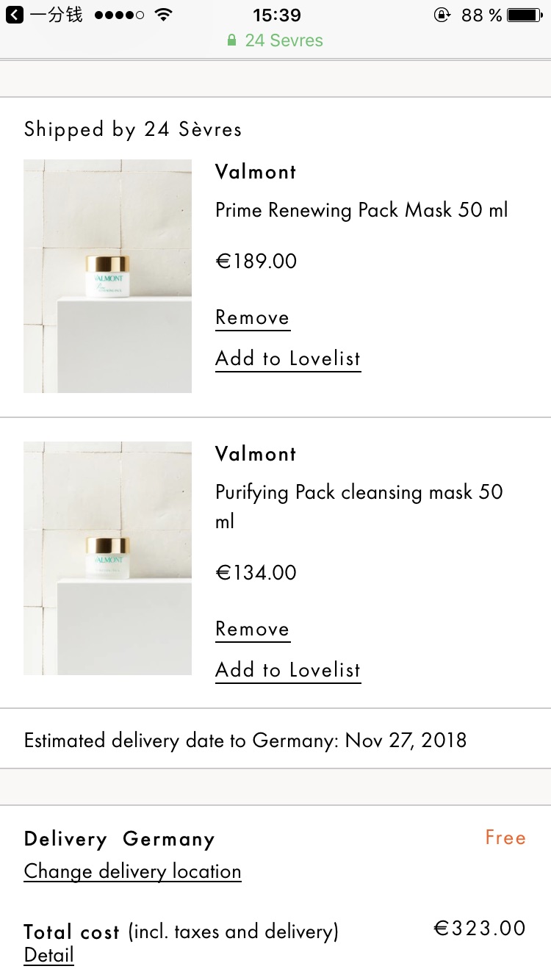
Task: Tap the signal strength dots
Action: click(x=119, y=15)
